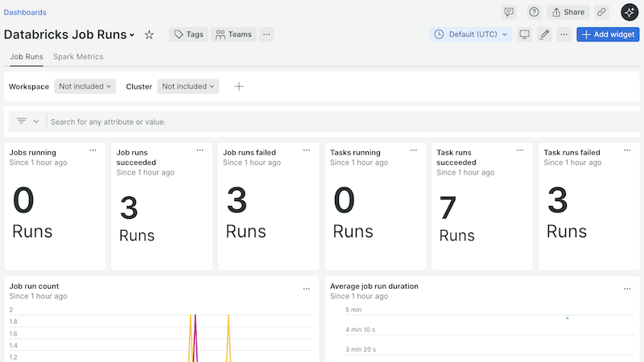Image resolution: width=644 pixels, height=362 pixels.
Task: Open the filter lines icon menu
Action: click(27, 121)
